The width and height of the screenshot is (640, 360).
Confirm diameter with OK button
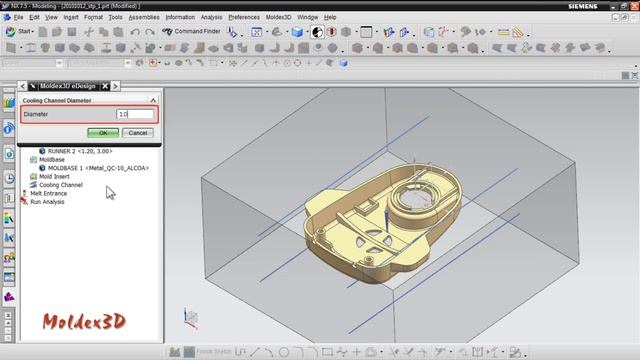(x=103, y=133)
